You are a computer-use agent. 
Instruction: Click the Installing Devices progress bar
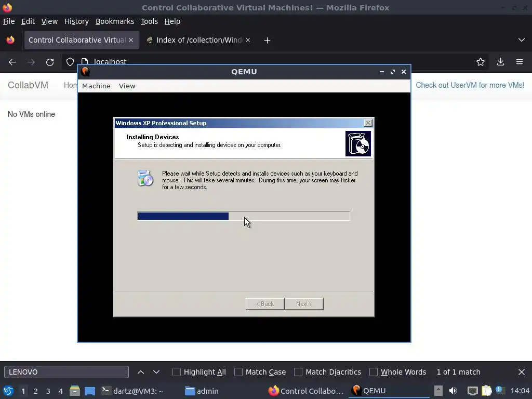coord(244,216)
